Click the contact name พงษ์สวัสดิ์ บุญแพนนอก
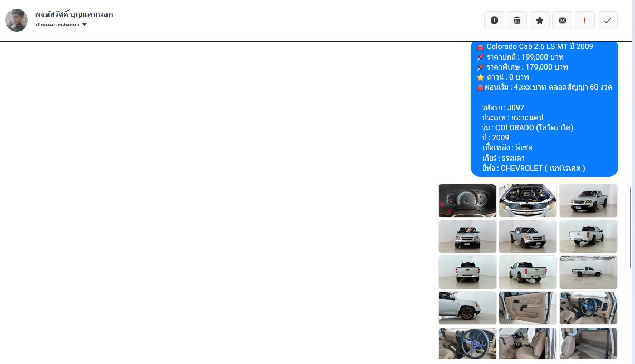The image size is (635, 364). click(x=74, y=14)
